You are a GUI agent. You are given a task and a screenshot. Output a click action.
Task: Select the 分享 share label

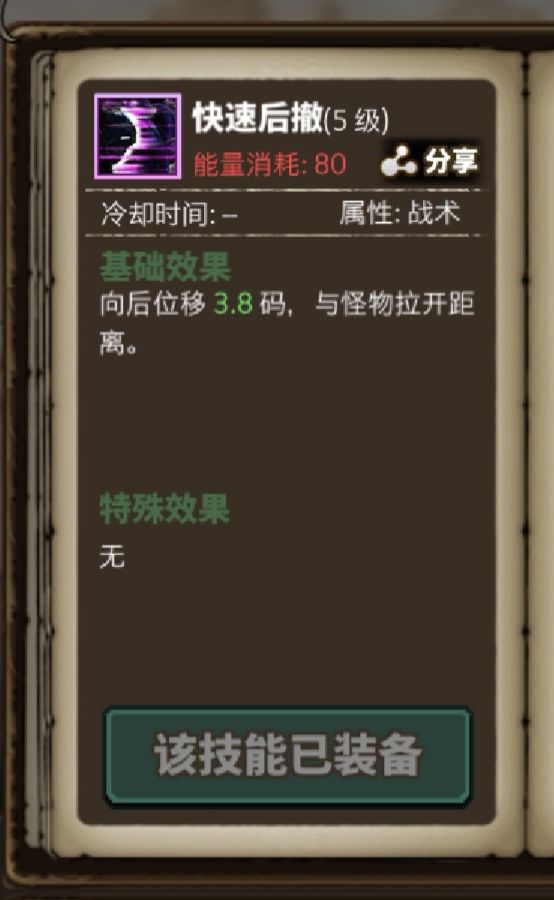coord(451,161)
